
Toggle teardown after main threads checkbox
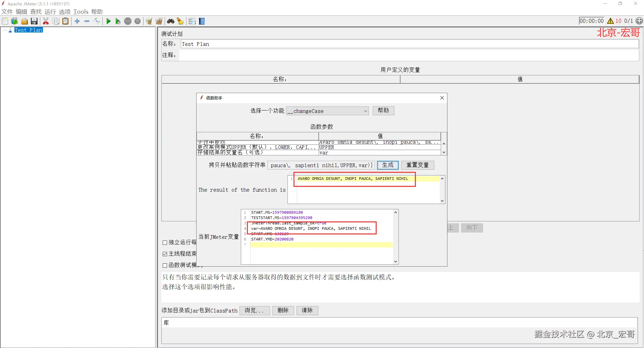point(165,254)
